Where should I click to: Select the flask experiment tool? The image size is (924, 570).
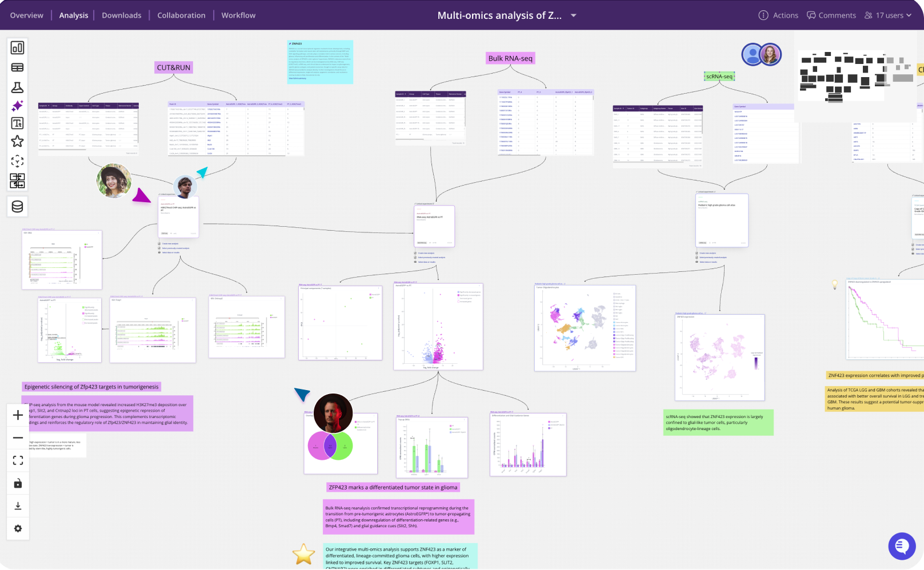[17, 87]
